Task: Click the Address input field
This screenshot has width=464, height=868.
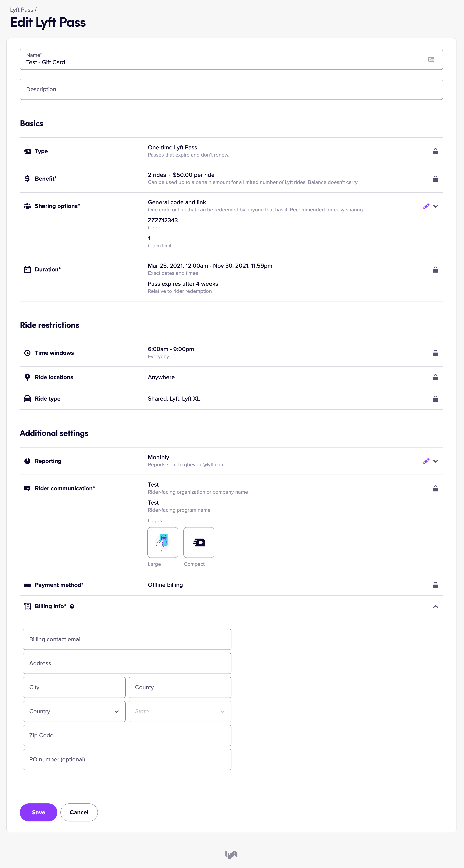Action: pos(127,663)
